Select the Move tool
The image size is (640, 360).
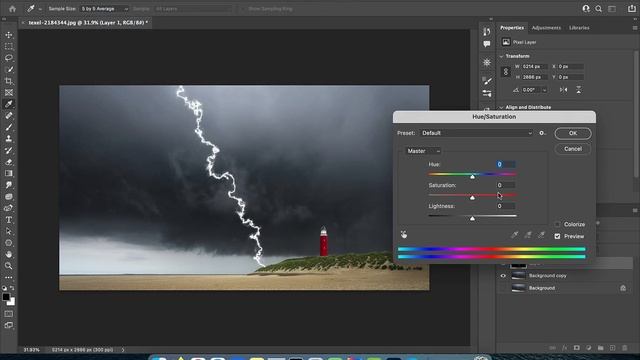tap(9, 35)
